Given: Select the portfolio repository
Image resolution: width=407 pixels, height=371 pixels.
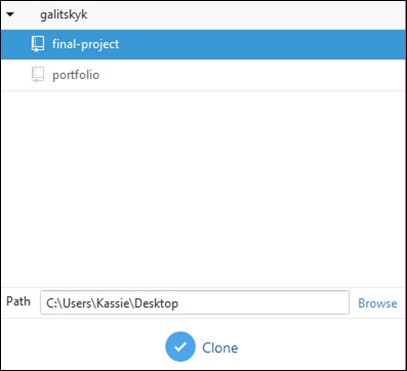Looking at the screenshot, I should [203, 75].
